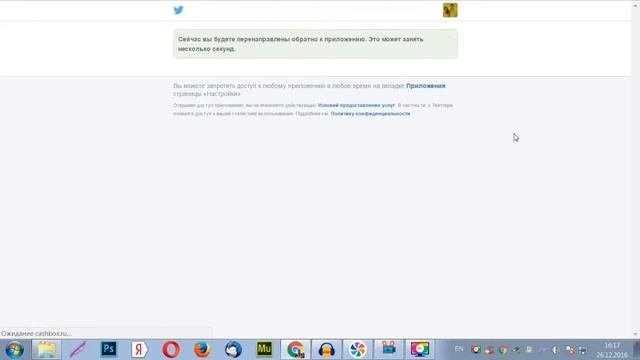
Task: Open Opera browser from the taskbar
Action: [171, 350]
